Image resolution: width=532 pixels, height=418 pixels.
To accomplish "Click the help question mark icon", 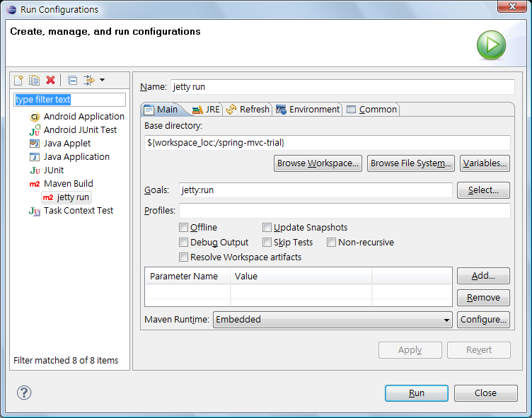I will (x=23, y=393).
